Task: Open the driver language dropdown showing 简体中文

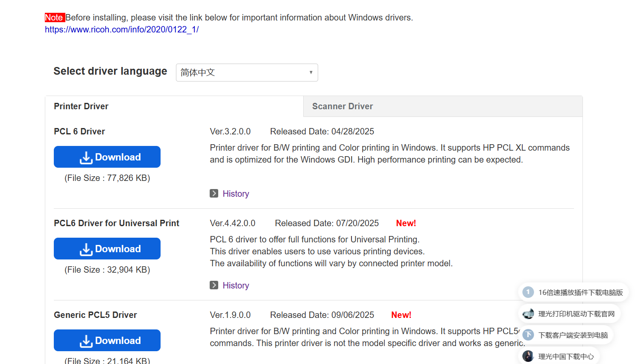Action: pos(247,73)
